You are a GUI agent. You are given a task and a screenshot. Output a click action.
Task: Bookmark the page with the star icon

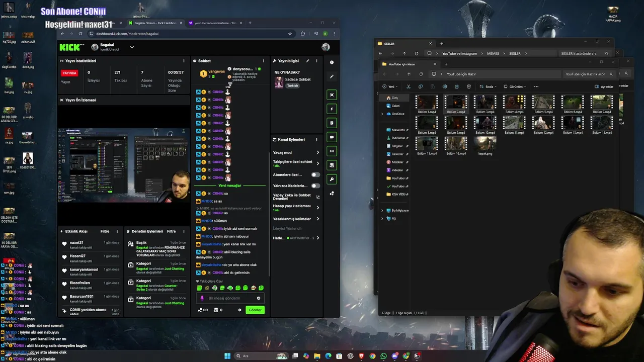[290, 34]
